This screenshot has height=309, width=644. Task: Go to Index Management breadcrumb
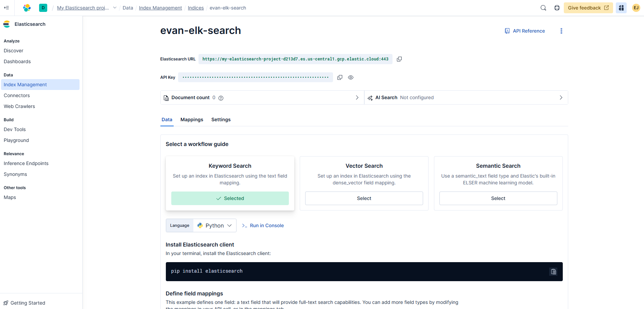coord(160,8)
